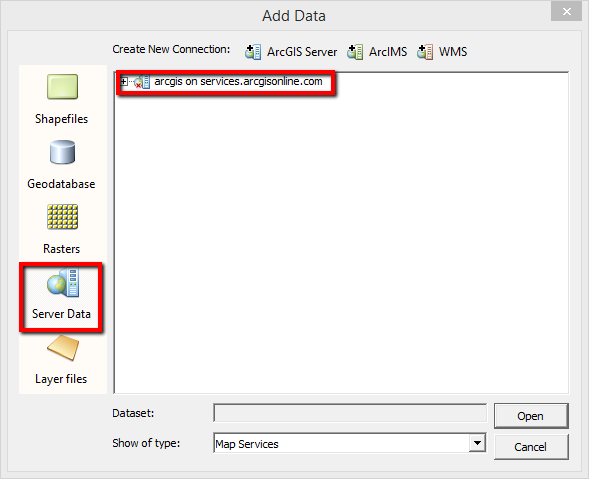589x479 pixels.
Task: Select arcgis on services.arcgisonline.com tree entry
Action: [x=238, y=81]
